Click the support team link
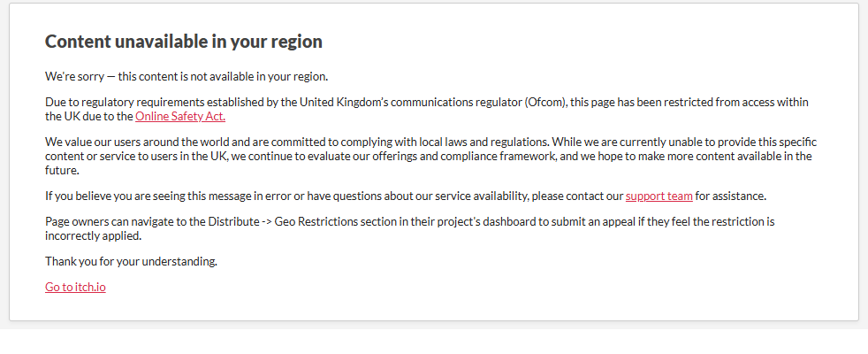The height and width of the screenshot is (354, 868). (x=659, y=196)
